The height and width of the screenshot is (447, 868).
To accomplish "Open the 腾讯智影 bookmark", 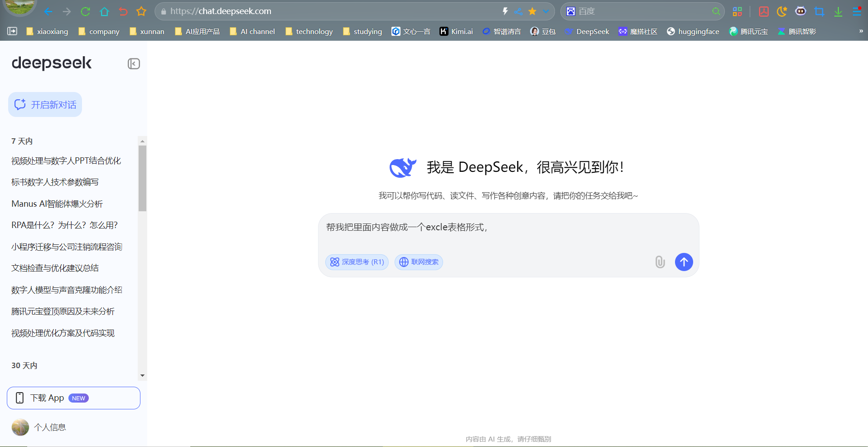I will click(797, 31).
